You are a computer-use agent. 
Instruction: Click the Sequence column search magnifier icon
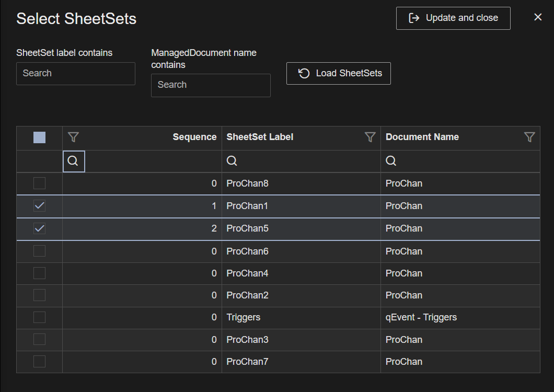[73, 161]
